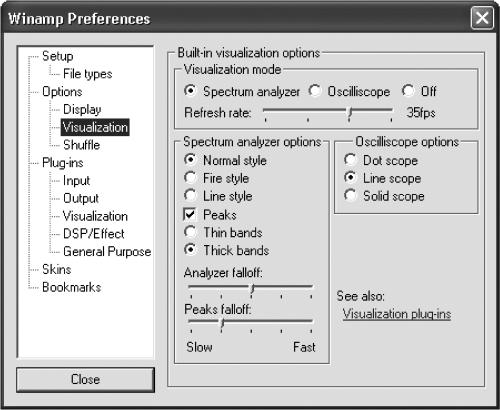The height and width of the screenshot is (410, 500).
Task: Select File types tree entry
Action: [87, 74]
